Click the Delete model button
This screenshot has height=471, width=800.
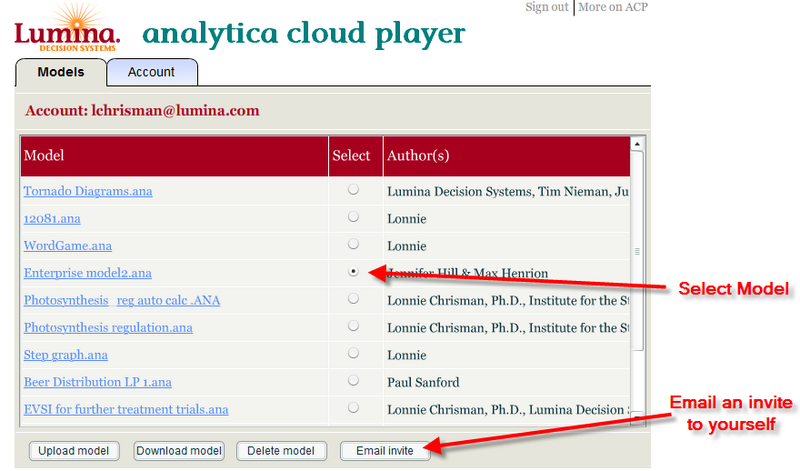pyautogui.click(x=281, y=451)
